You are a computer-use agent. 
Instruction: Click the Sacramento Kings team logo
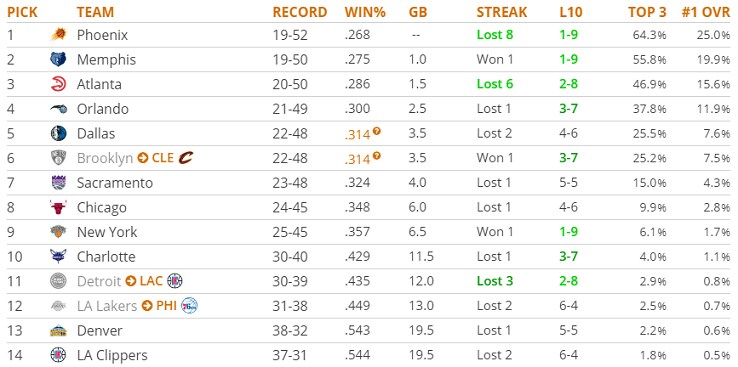pos(58,183)
